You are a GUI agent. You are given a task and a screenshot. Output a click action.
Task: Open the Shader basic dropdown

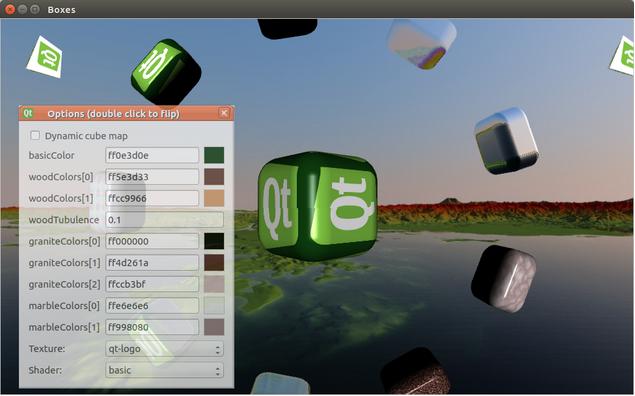click(164, 370)
